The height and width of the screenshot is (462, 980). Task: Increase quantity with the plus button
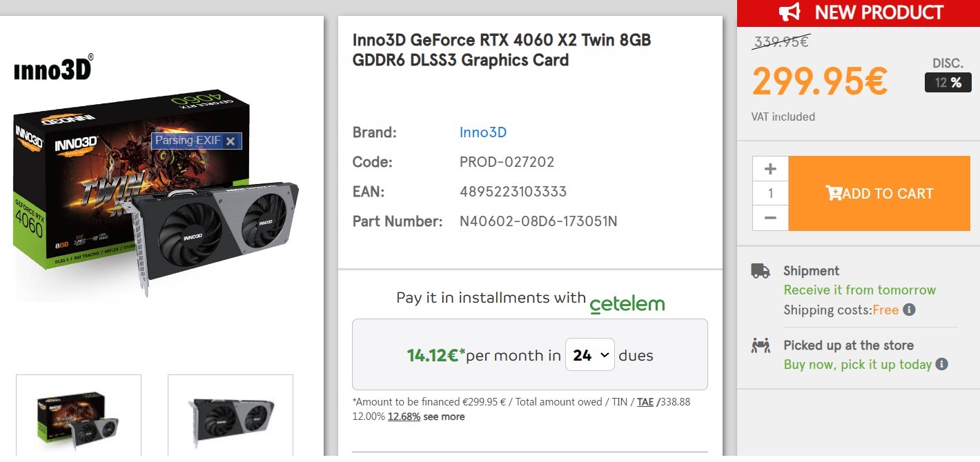770,169
